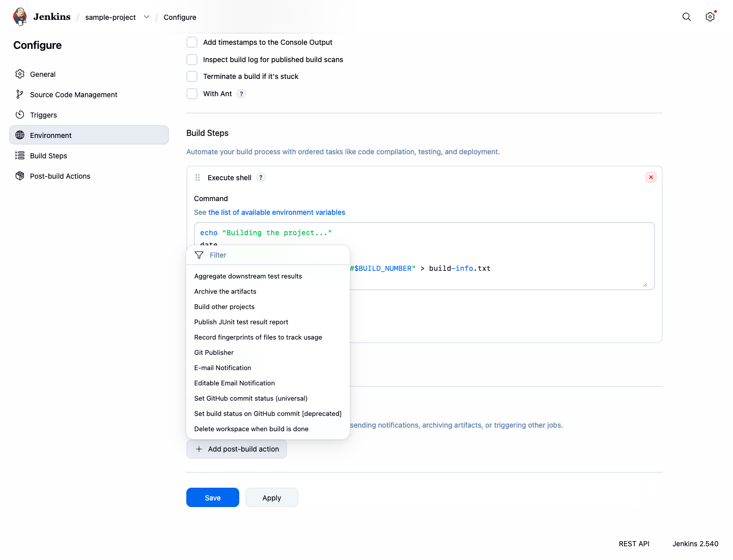The width and height of the screenshot is (733, 560).
Task: Choose Publish JUnit test result report
Action: [268, 322]
